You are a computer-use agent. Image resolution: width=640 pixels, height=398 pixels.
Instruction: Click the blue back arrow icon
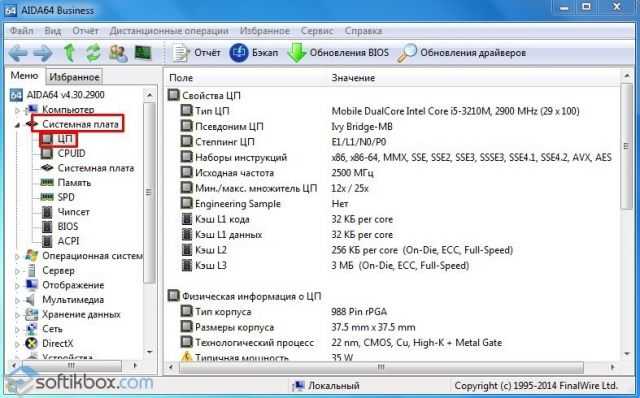pos(18,53)
